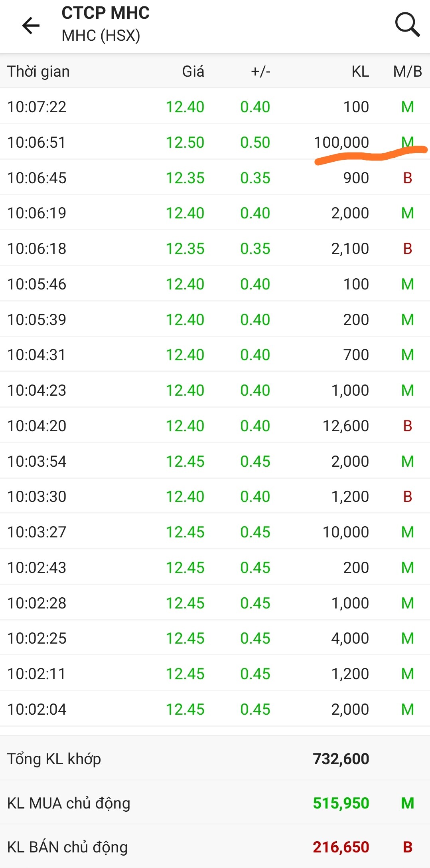Image resolution: width=430 pixels, height=868 pixels.
Task: Select the Thời gian column header
Action: click(x=38, y=71)
